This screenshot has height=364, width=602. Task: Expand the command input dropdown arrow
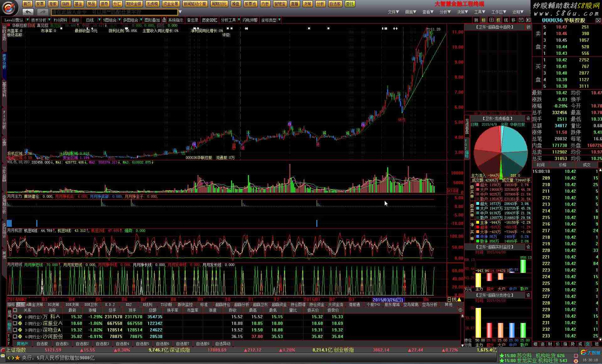(180, 12)
